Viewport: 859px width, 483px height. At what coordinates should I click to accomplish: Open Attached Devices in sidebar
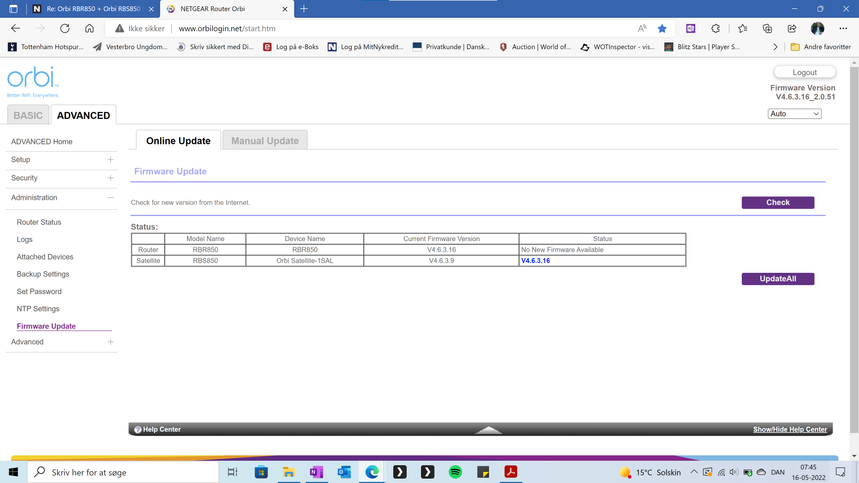(45, 257)
